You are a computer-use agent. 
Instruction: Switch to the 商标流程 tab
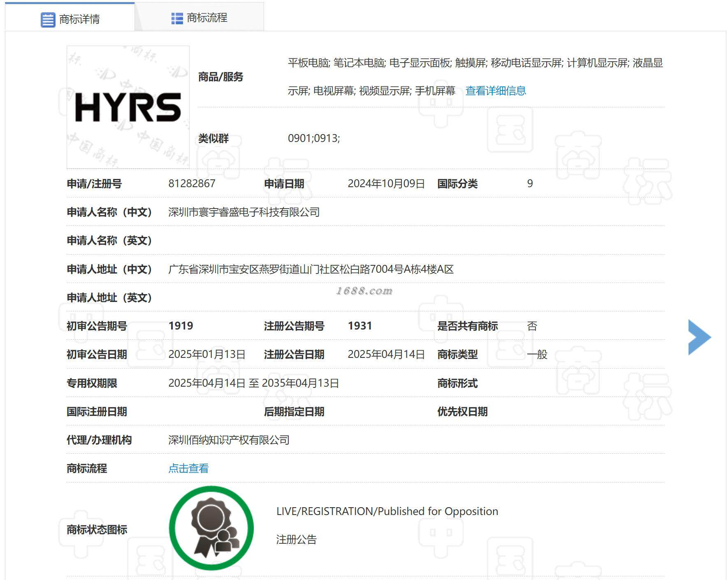point(199,17)
